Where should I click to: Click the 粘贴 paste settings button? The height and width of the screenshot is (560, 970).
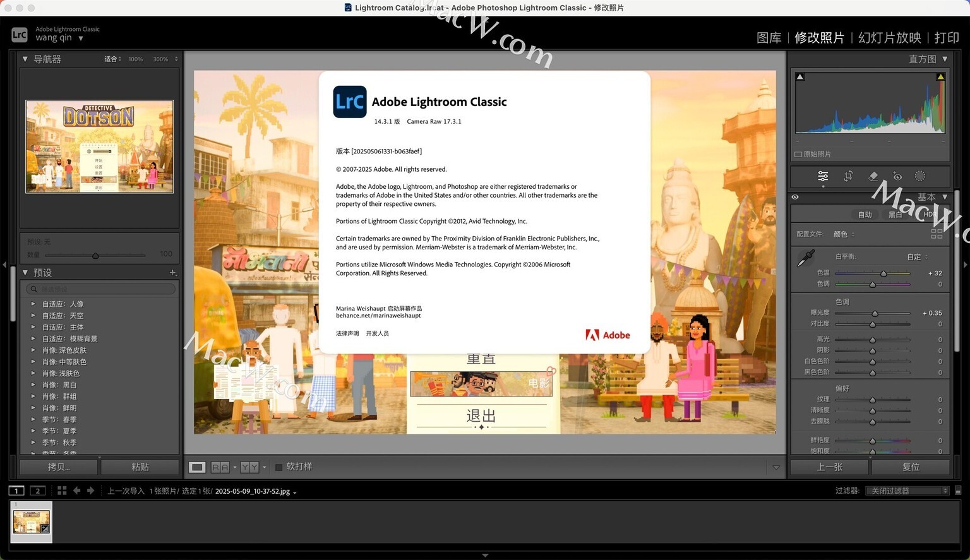click(140, 467)
